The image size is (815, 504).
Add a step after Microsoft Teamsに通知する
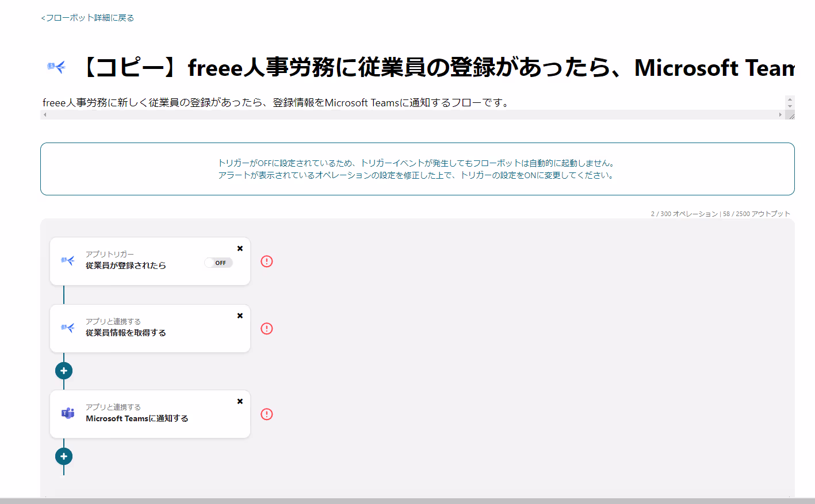pos(64,456)
